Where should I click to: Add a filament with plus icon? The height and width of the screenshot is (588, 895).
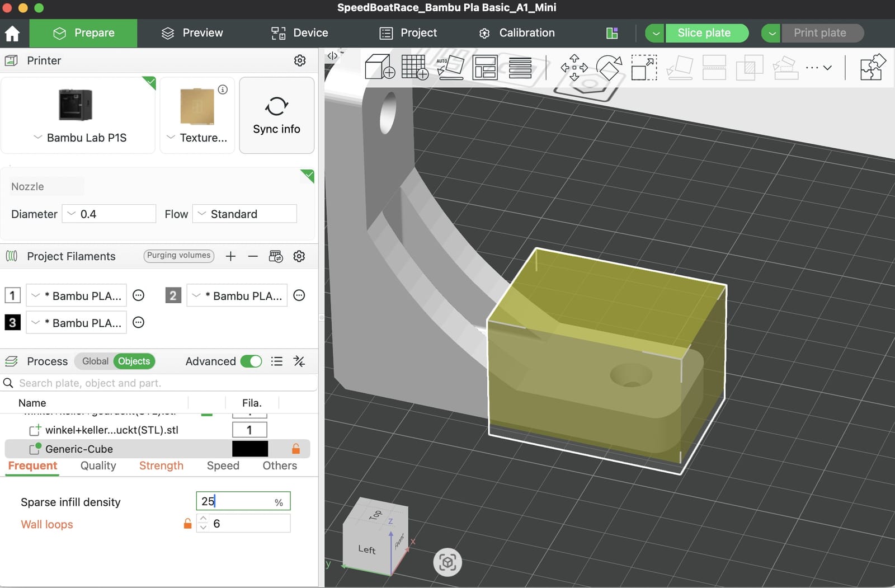(230, 256)
